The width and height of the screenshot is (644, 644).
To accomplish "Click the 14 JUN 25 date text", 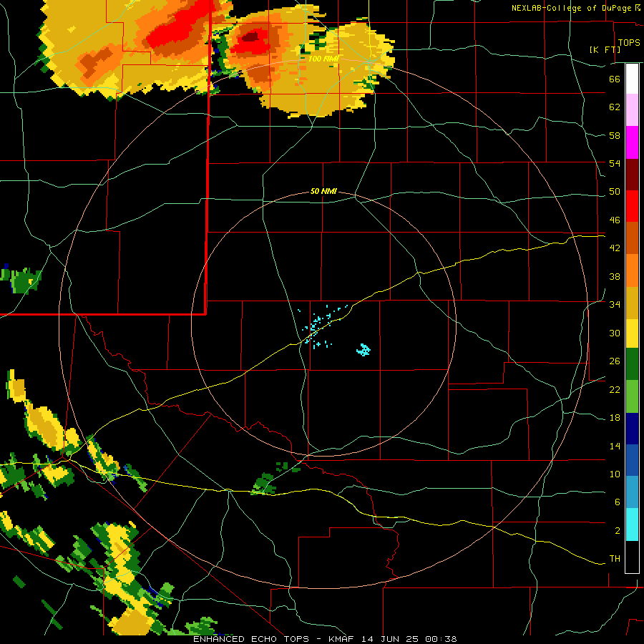I will coord(390,639).
